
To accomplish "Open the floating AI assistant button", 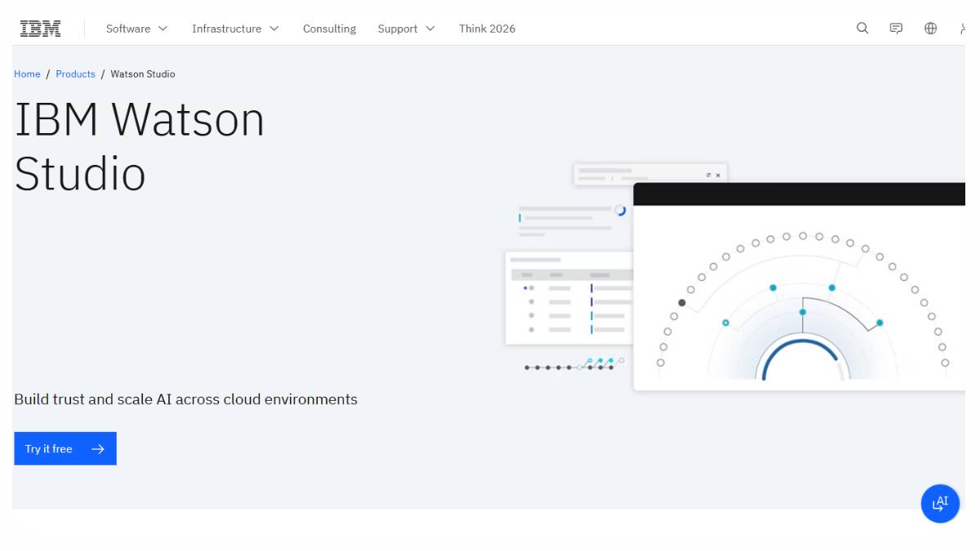I will (940, 504).
